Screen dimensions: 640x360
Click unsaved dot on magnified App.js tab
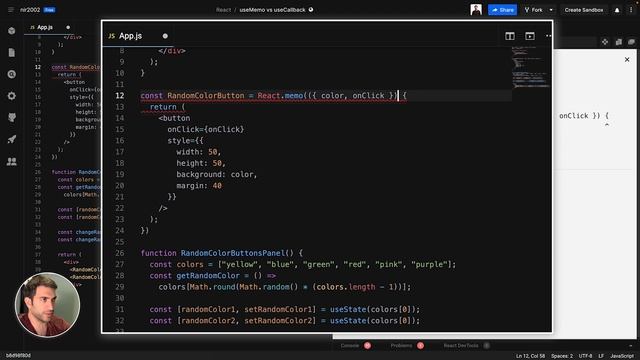[165, 36]
